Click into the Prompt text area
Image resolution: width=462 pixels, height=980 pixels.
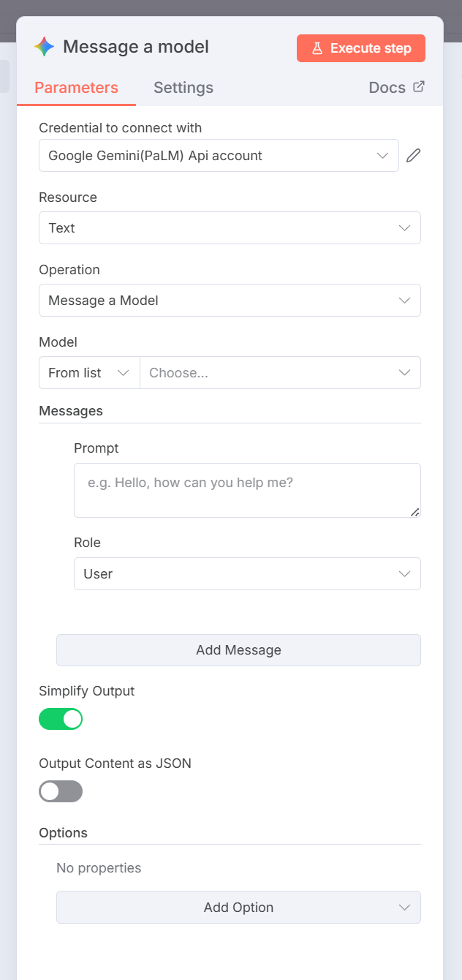pos(246,490)
